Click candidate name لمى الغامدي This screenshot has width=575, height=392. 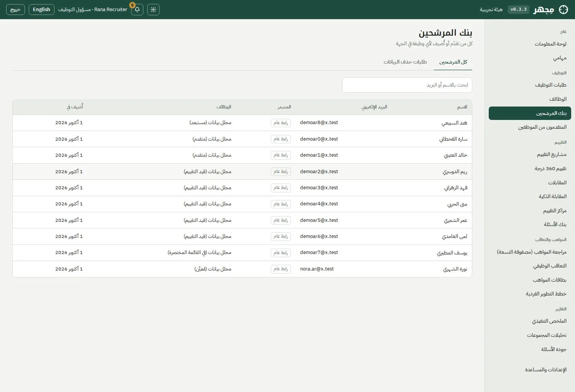(x=455, y=236)
